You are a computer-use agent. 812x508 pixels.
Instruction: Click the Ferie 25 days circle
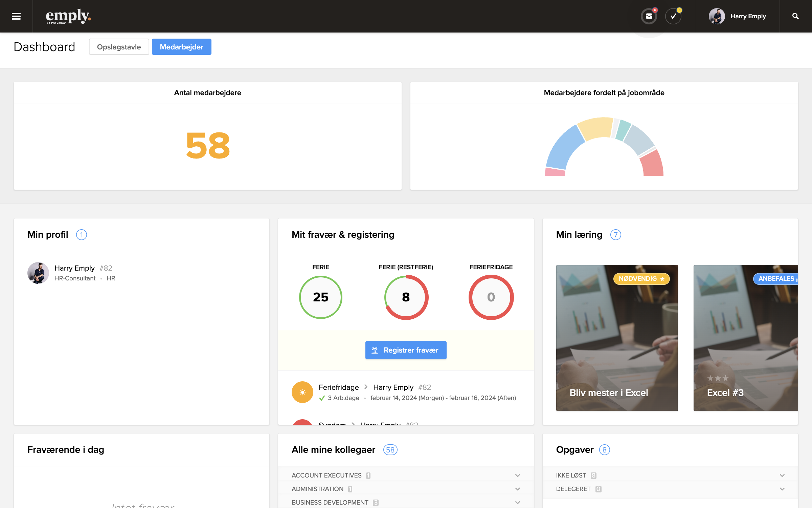320,297
